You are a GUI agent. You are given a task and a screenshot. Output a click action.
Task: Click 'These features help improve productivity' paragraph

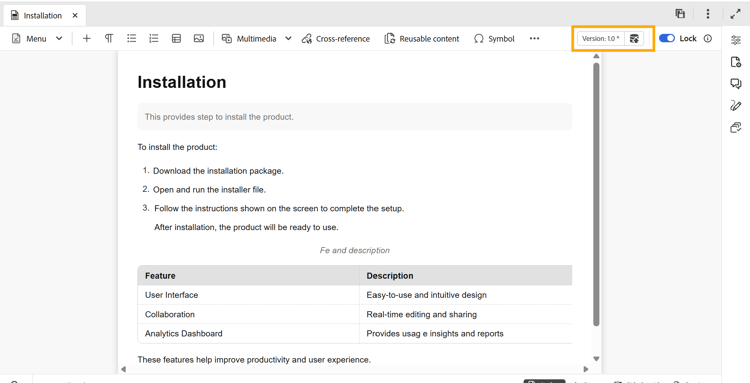[254, 359]
